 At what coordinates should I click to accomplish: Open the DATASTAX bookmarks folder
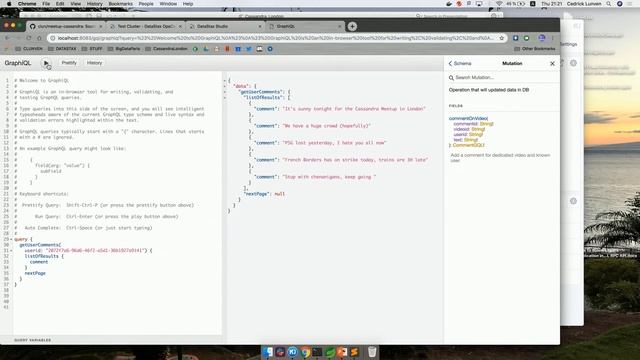tap(62, 49)
